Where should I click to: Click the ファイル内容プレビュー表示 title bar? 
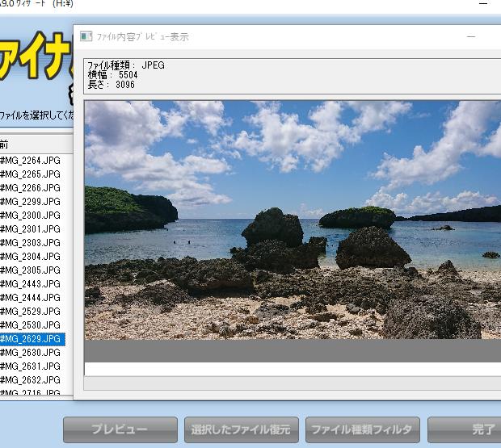click(267, 37)
